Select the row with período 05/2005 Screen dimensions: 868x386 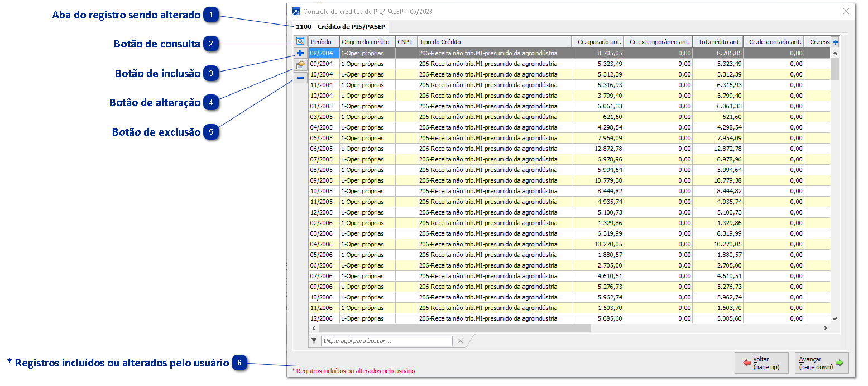coord(569,138)
